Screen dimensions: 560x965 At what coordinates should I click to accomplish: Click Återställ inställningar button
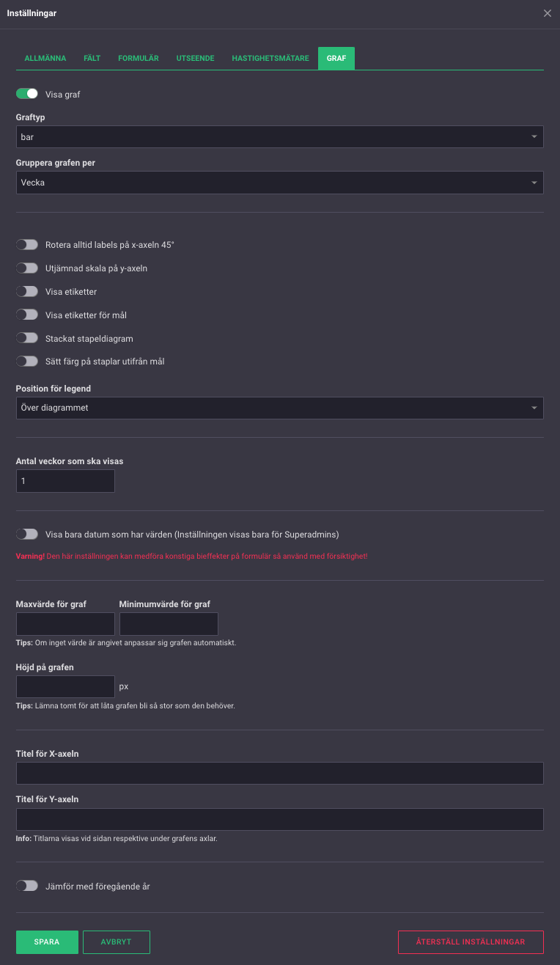471,942
